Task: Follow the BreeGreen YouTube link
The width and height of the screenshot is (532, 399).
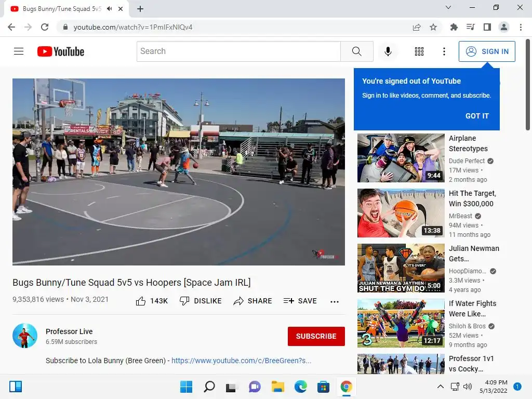Action: click(x=241, y=361)
